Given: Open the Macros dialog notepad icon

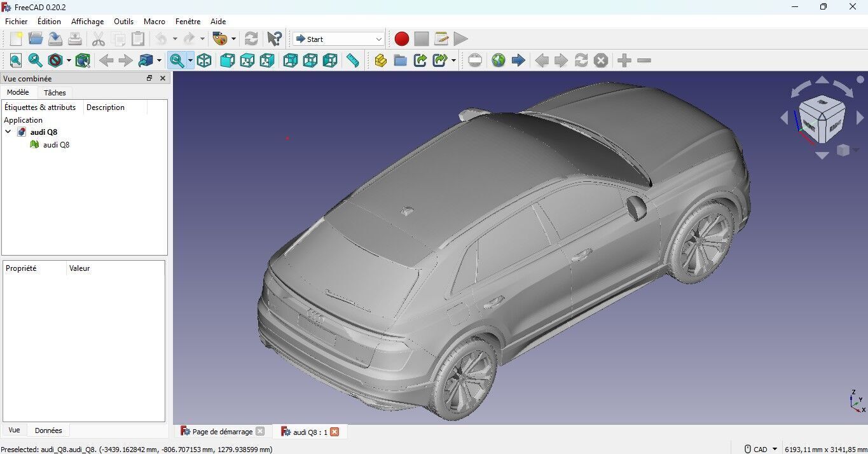Looking at the screenshot, I should (441, 39).
